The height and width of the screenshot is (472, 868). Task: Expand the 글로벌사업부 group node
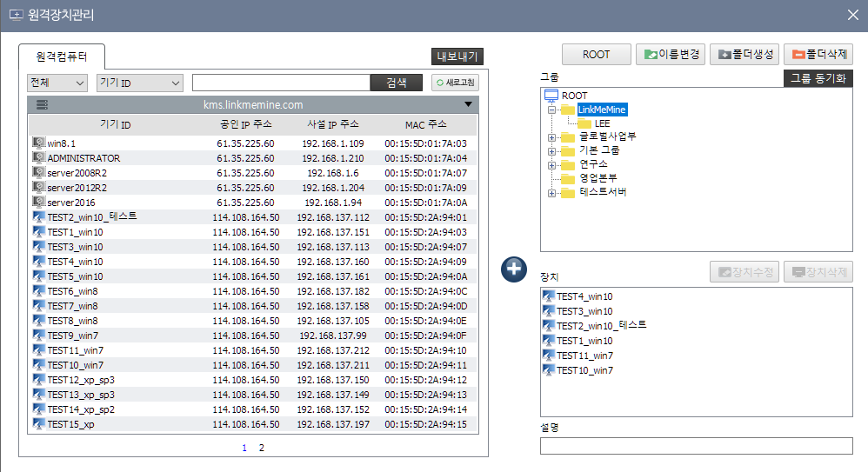[x=551, y=137]
